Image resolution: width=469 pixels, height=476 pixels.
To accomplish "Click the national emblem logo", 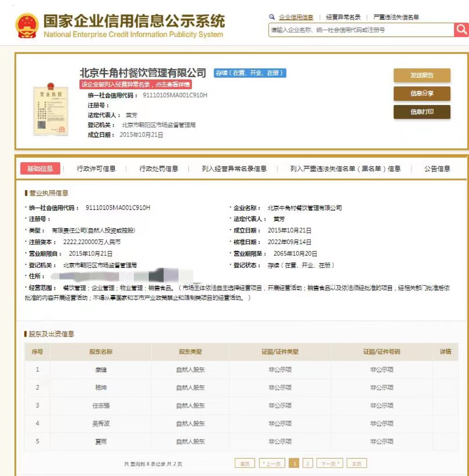I will [27, 26].
